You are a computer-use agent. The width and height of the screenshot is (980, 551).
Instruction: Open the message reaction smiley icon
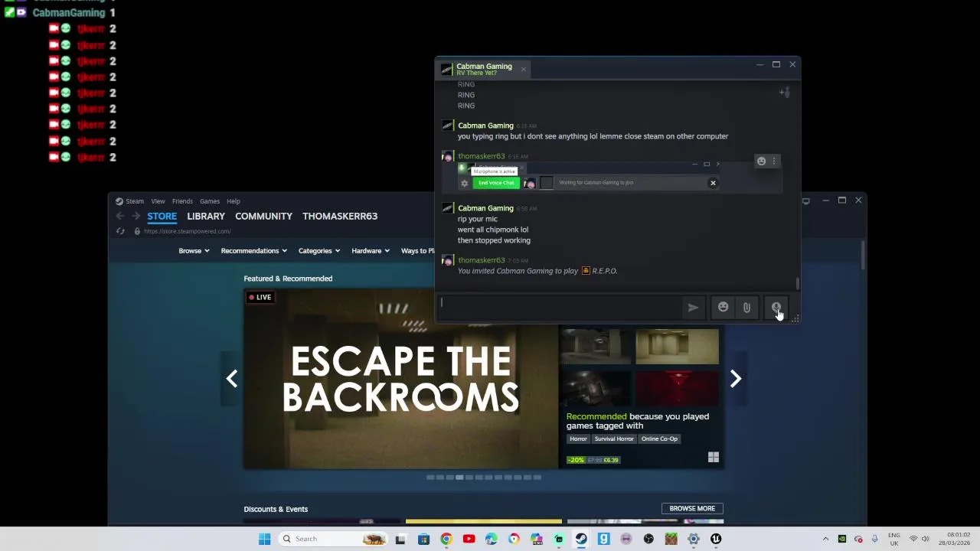click(x=761, y=161)
